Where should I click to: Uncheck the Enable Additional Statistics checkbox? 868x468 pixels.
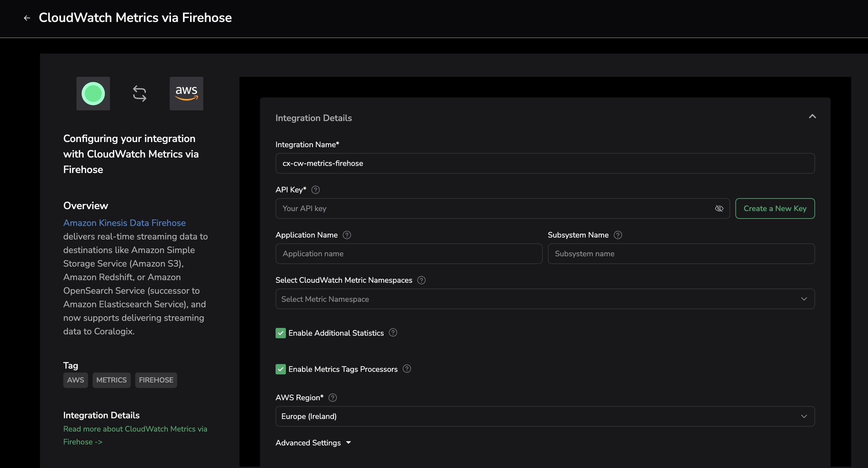[280, 333]
